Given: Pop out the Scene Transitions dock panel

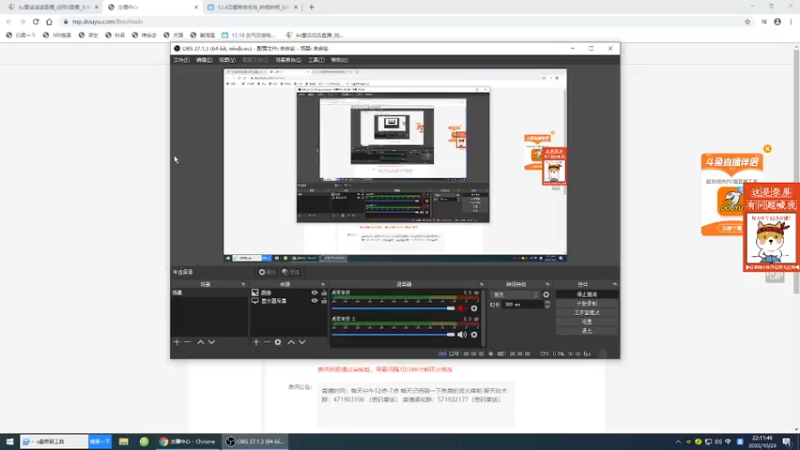Looking at the screenshot, I should (x=547, y=284).
